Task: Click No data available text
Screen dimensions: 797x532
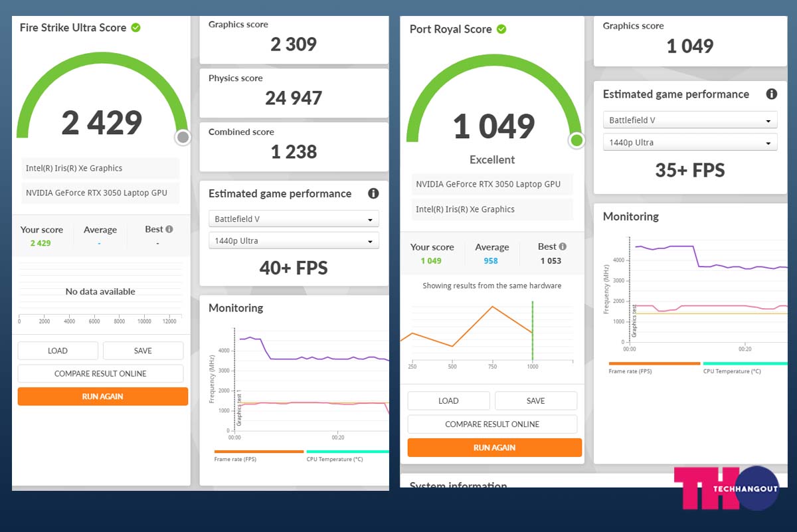Action: pyautogui.click(x=100, y=292)
